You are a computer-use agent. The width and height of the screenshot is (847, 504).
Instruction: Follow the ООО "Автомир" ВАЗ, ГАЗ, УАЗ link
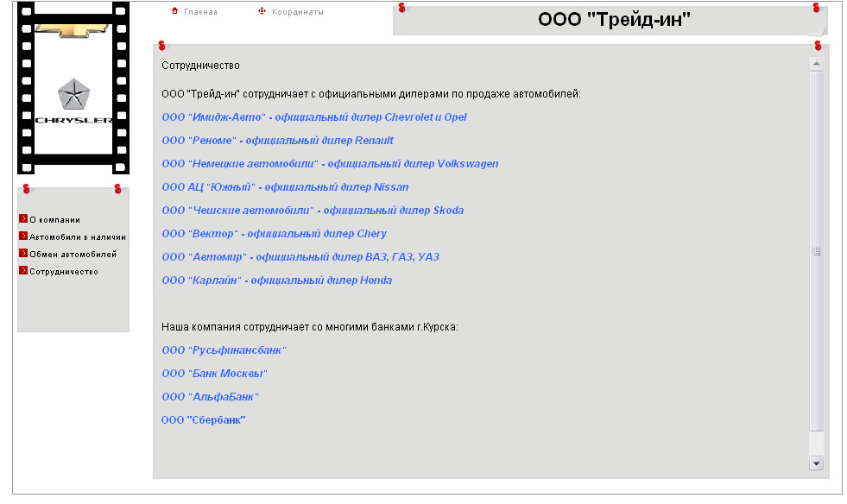tap(300, 256)
